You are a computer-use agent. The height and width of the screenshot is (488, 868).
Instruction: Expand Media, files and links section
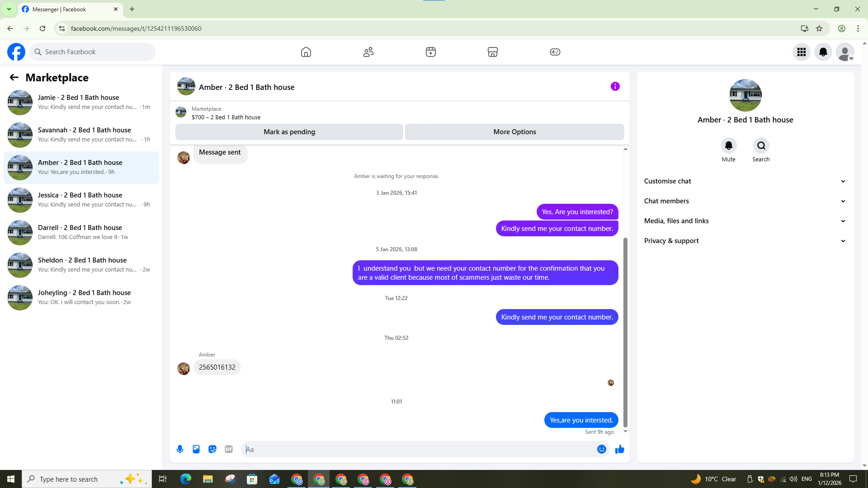745,221
